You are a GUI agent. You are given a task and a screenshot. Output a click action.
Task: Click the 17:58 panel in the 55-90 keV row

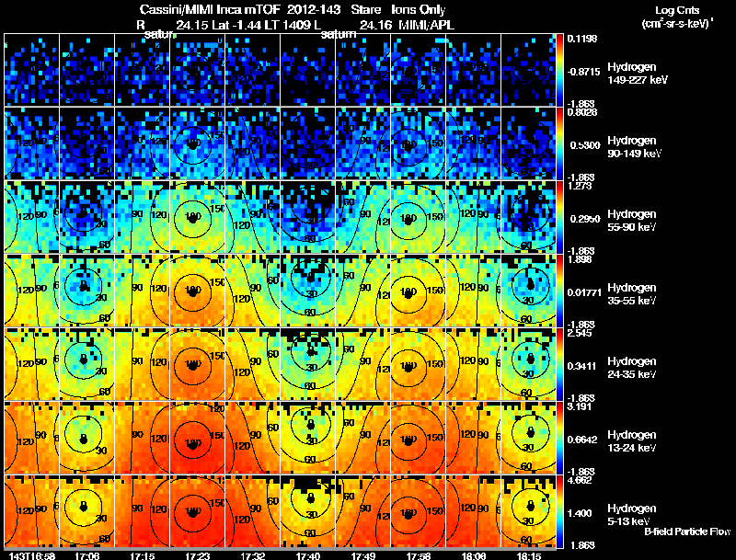tap(418, 217)
